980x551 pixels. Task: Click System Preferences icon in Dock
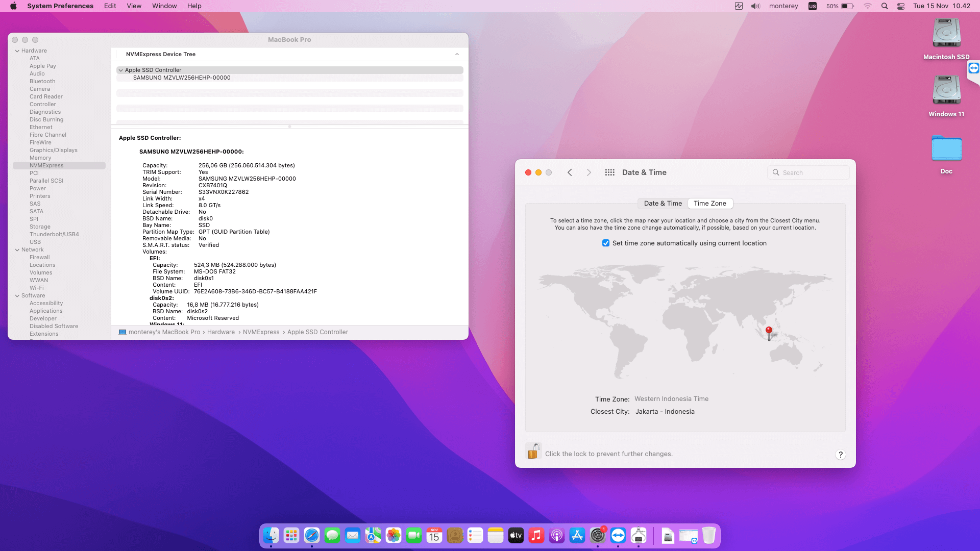pyautogui.click(x=598, y=535)
